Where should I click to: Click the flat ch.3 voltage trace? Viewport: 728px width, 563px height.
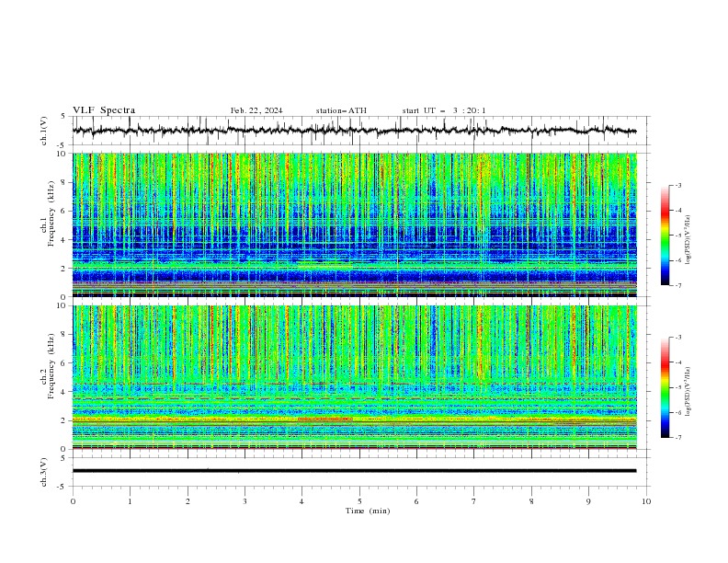(x=354, y=471)
